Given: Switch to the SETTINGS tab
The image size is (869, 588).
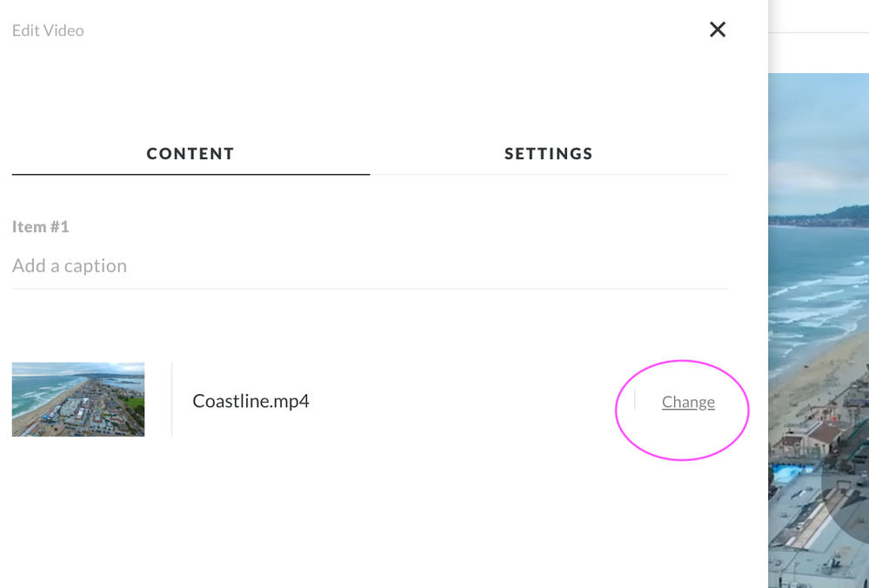Looking at the screenshot, I should [x=549, y=153].
